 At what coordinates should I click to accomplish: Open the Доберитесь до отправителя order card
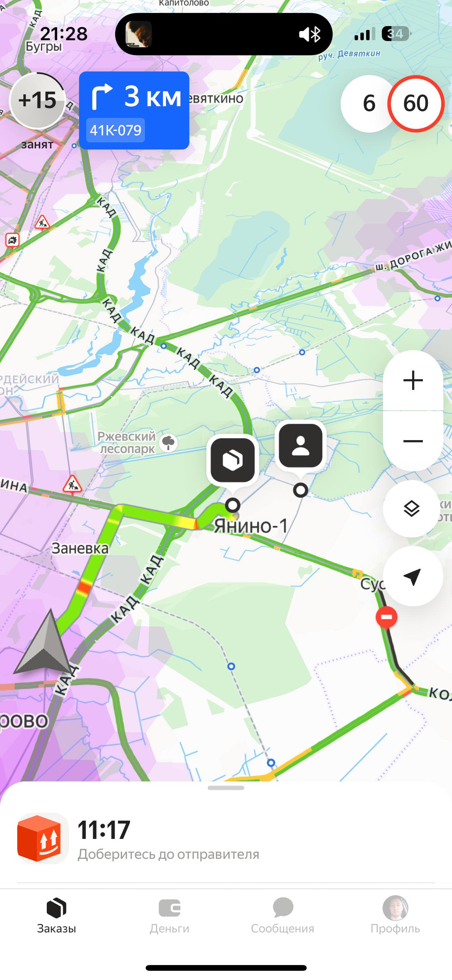point(226,839)
